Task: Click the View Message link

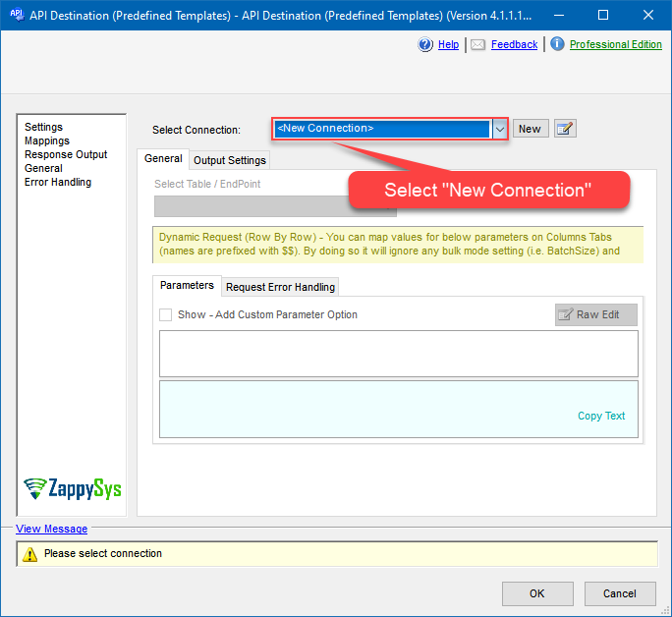Action: pos(51,529)
